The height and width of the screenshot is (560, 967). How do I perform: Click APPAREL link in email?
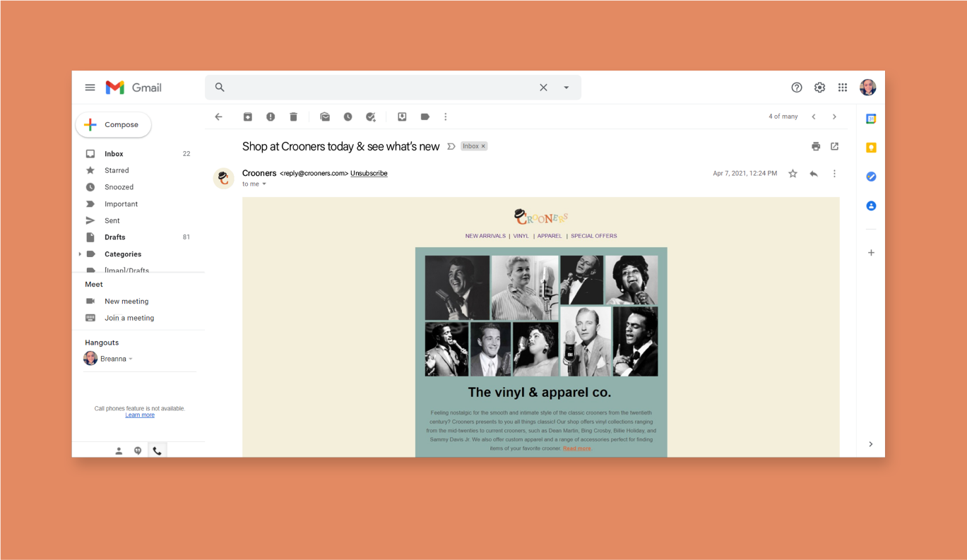(x=550, y=236)
